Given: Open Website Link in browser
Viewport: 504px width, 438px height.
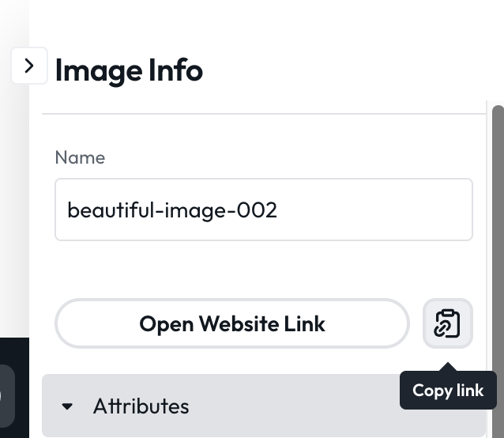Looking at the screenshot, I should [x=232, y=323].
